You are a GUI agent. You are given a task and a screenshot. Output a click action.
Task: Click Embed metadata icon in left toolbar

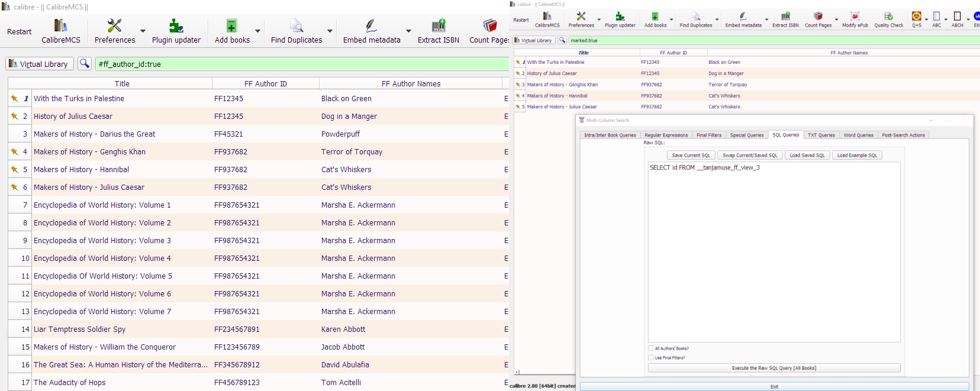[371, 25]
